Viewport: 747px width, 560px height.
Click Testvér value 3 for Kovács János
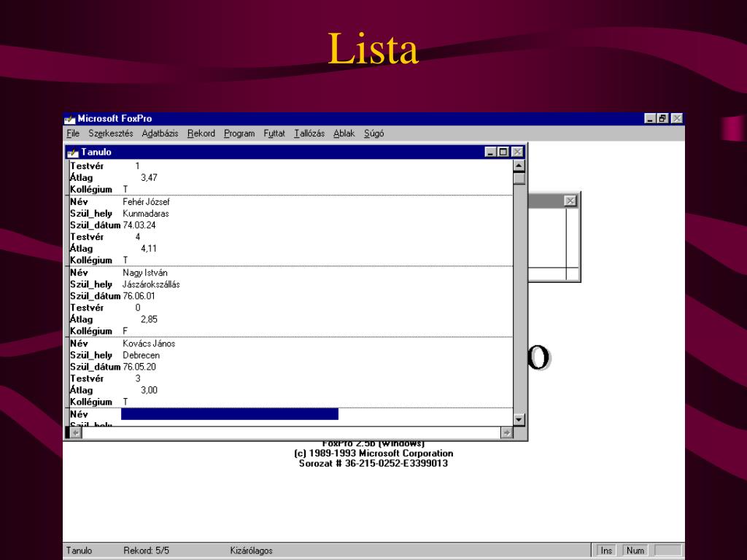pos(138,378)
